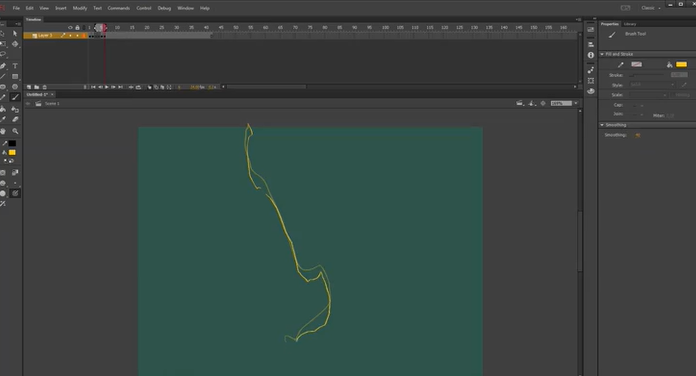Toggle Use Pressure brush option
696x376 pixels.
(15, 193)
